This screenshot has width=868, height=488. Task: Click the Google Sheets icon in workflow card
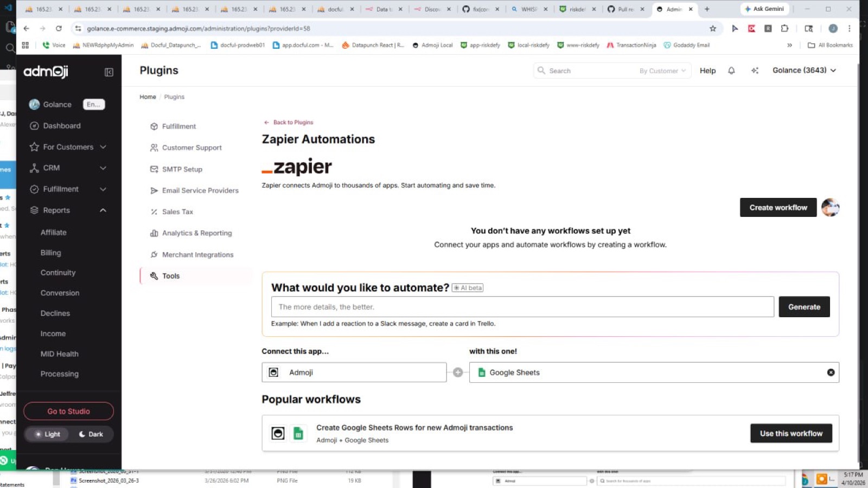(x=298, y=433)
